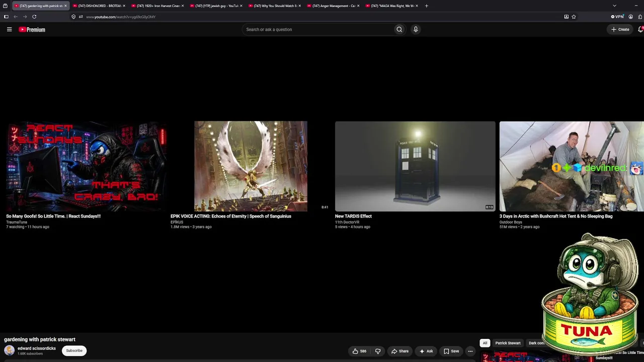
Task: Open site settings icon beside the URL
Action: (80, 17)
